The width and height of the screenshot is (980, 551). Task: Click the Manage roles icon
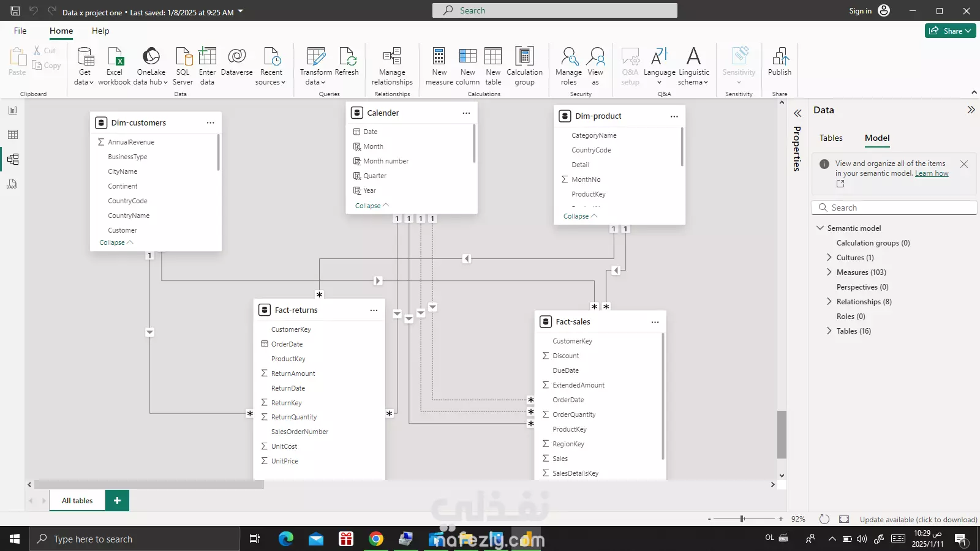coord(568,57)
